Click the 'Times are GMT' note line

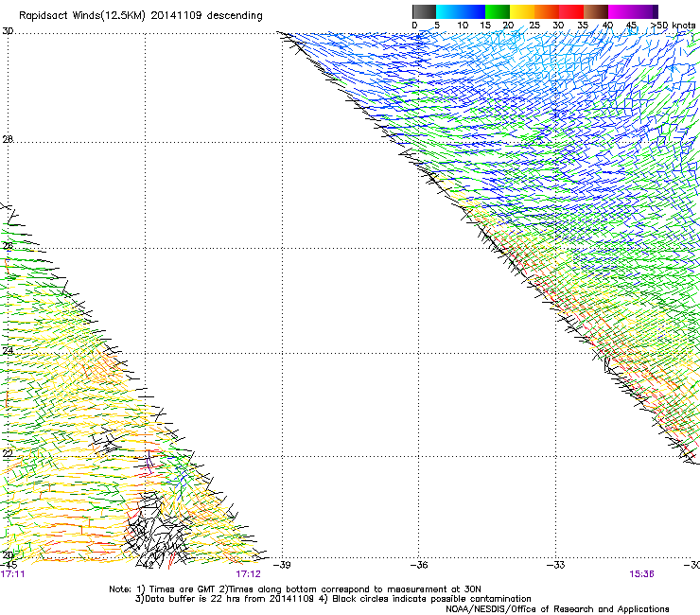(295, 589)
